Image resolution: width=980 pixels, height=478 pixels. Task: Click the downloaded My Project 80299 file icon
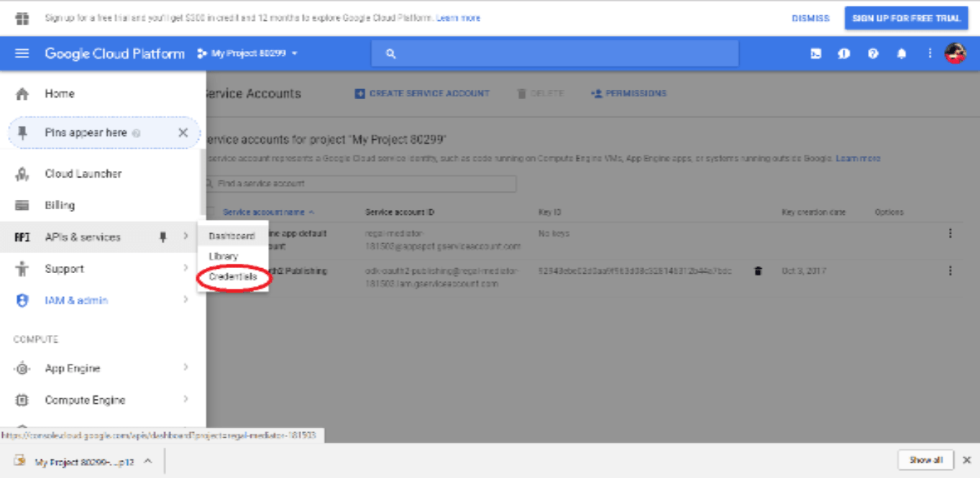(20, 461)
